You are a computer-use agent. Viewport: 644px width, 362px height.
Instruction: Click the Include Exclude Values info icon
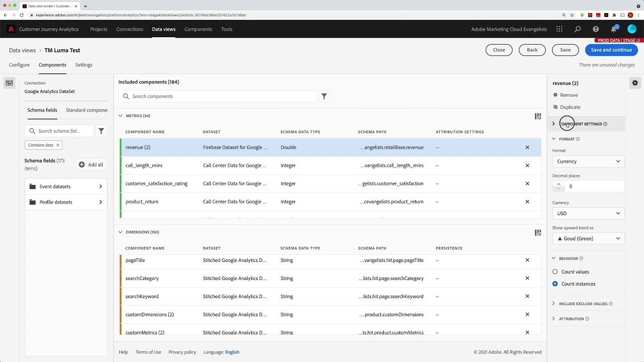[611, 304]
